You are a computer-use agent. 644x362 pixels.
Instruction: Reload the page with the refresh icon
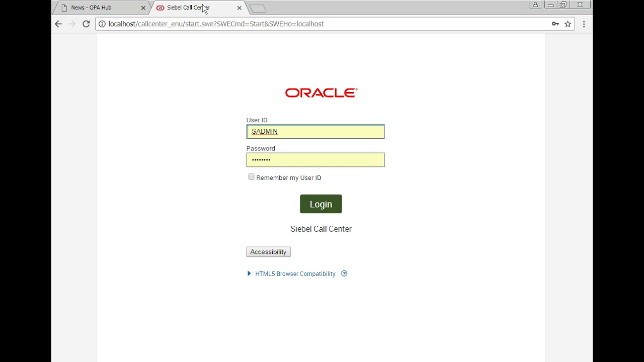pos(86,24)
